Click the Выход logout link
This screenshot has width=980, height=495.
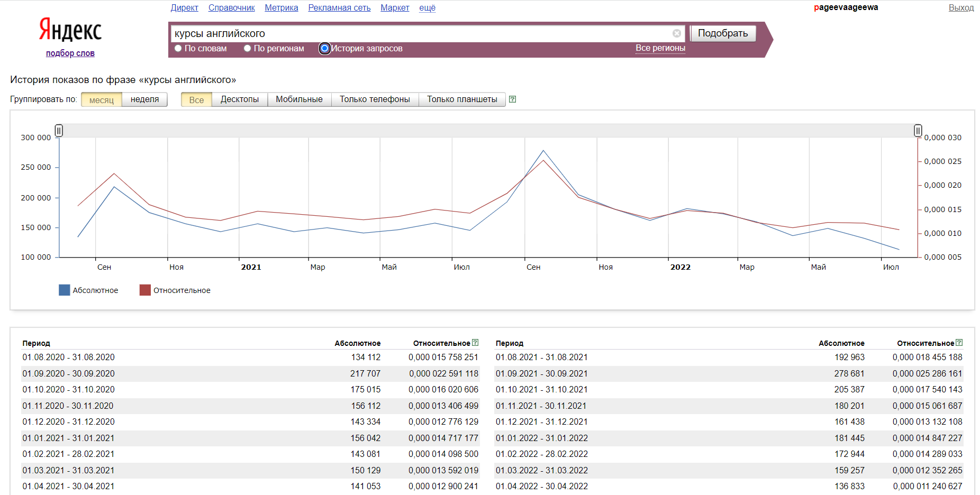click(x=961, y=8)
